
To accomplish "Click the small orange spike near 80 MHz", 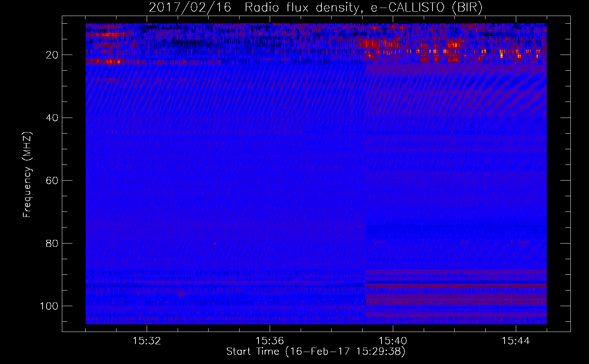I will click(215, 244).
